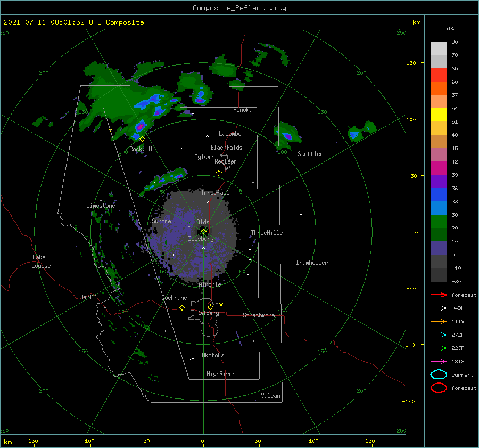Click the Banff label

click(88, 297)
